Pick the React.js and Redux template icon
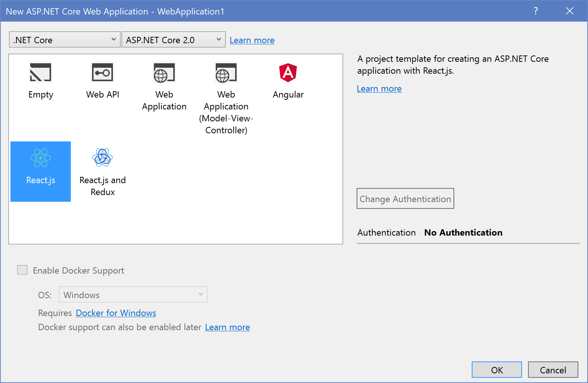The width and height of the screenshot is (588, 383). [x=102, y=157]
